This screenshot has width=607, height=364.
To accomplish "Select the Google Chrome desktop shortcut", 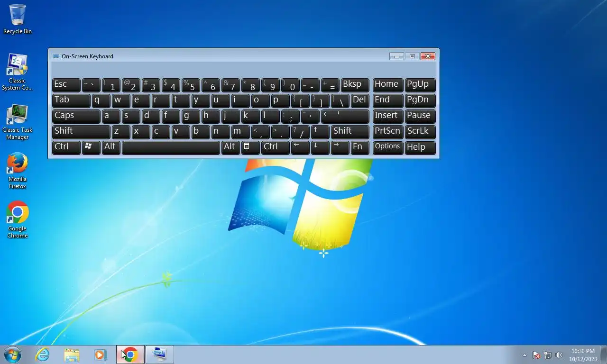I will tap(18, 220).
